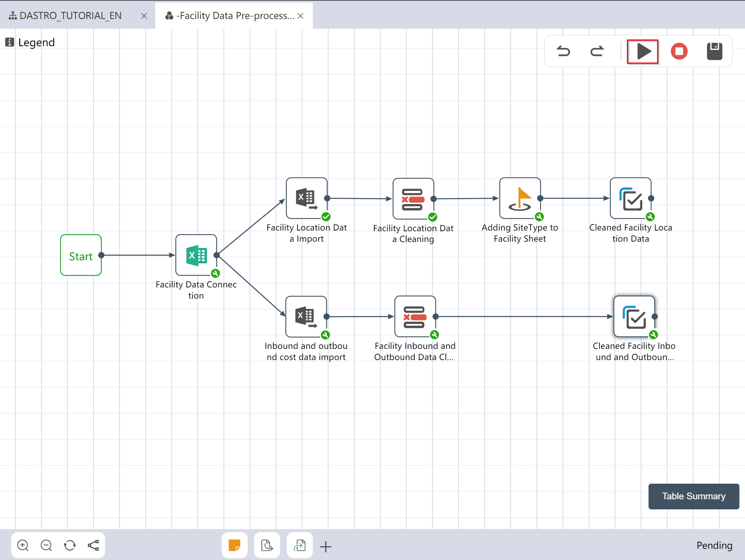Close the Facility Data Pre-process tab
745x560 pixels.
301,16
